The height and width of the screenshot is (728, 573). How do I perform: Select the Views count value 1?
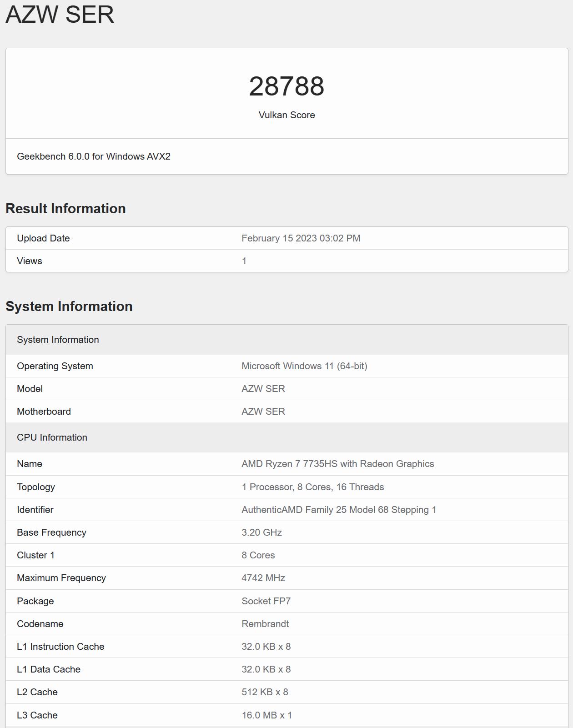[x=244, y=261]
